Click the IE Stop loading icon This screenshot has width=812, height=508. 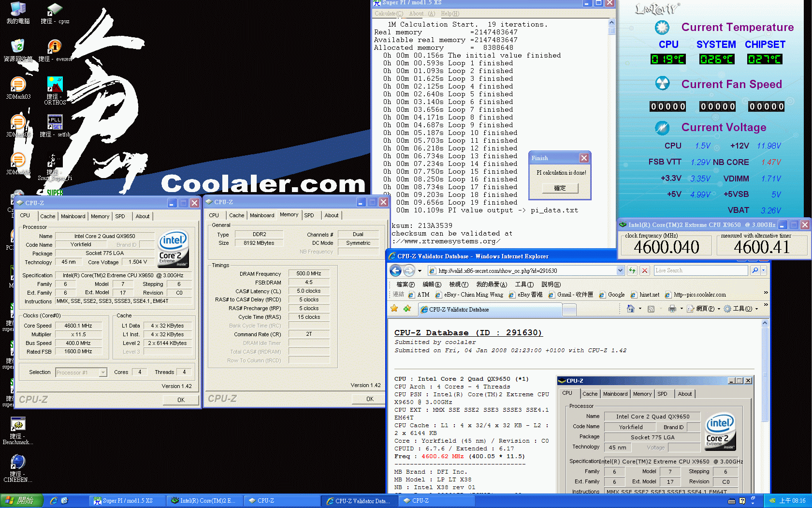[645, 270]
